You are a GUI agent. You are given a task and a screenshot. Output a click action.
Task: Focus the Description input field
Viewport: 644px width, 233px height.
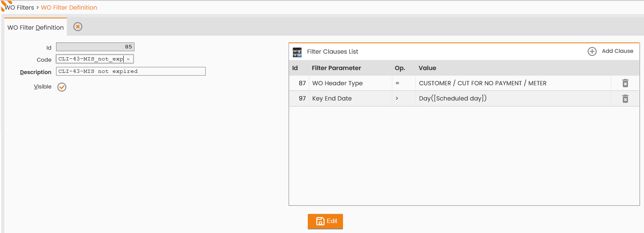tap(131, 71)
